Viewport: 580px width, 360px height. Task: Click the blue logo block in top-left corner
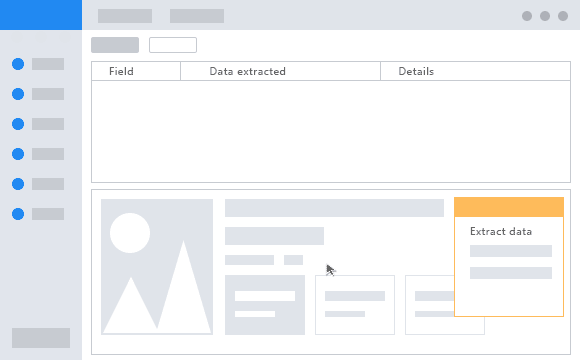click(41, 15)
